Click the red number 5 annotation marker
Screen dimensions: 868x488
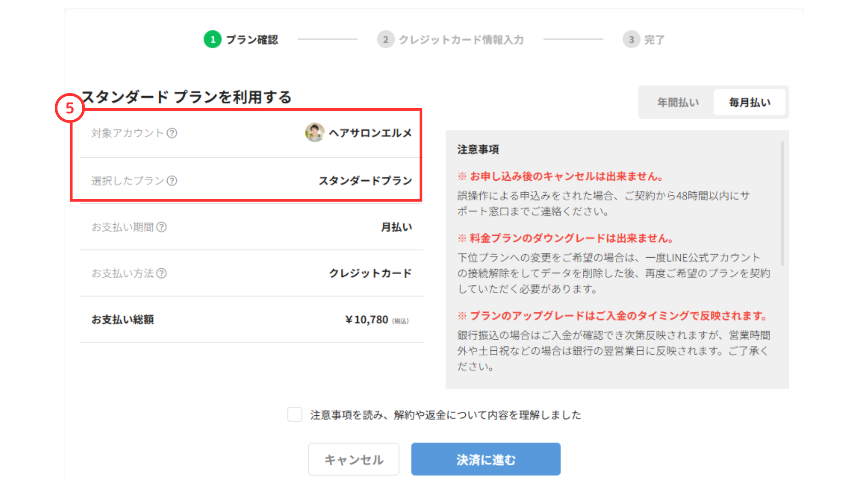[70, 108]
